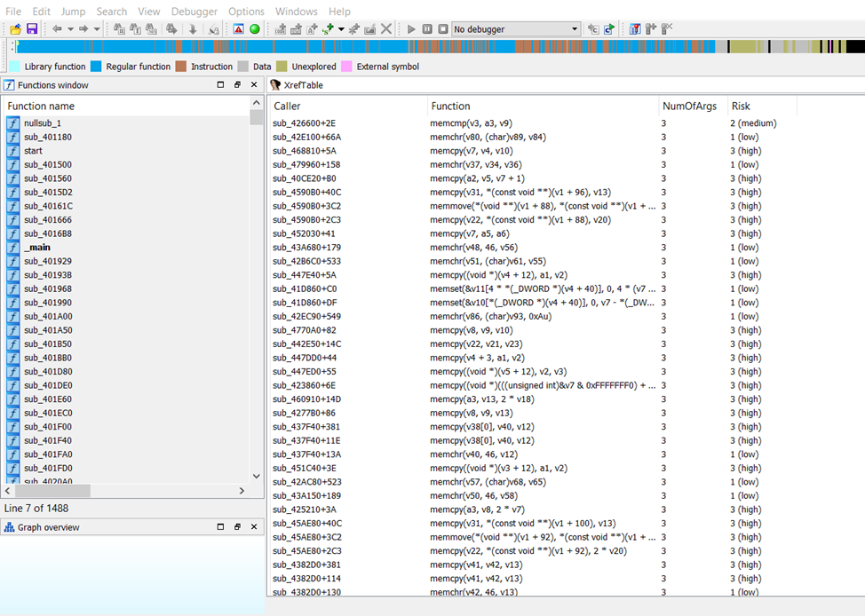Close the Functions window panel
This screenshot has width=865, height=616.
[x=254, y=85]
